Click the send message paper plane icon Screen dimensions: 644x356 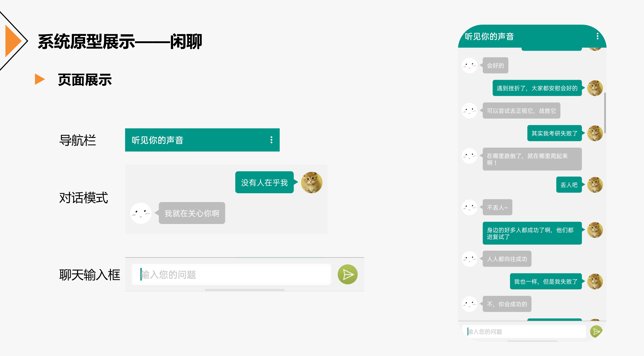[347, 274]
